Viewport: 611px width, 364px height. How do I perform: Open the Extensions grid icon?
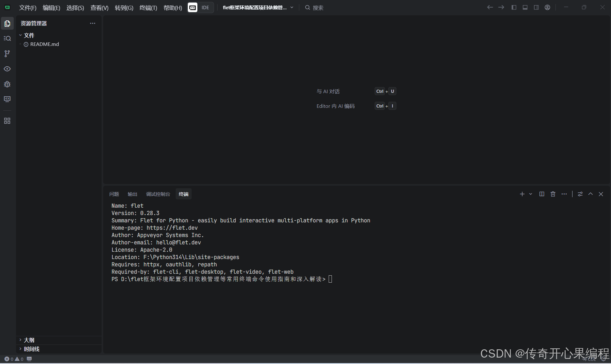click(7, 121)
